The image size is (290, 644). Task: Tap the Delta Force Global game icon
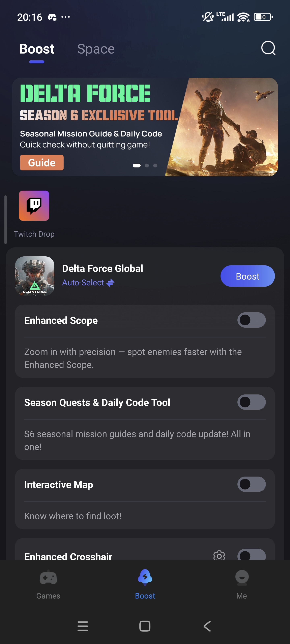pos(35,276)
